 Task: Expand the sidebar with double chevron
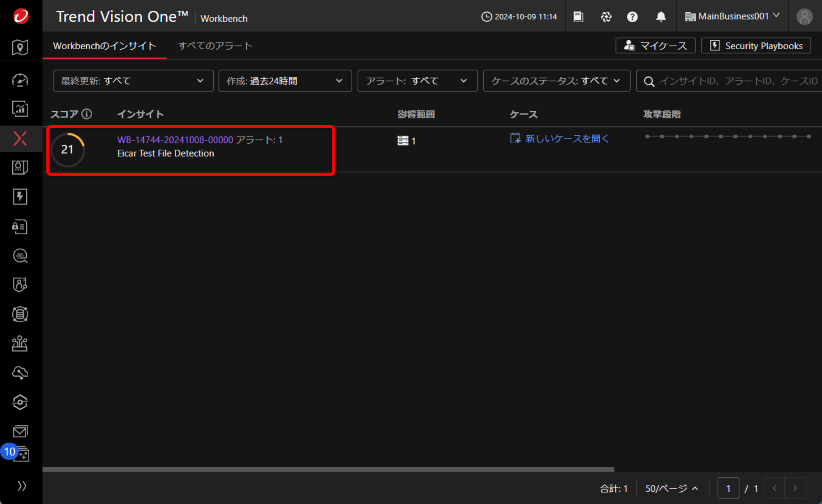22,486
